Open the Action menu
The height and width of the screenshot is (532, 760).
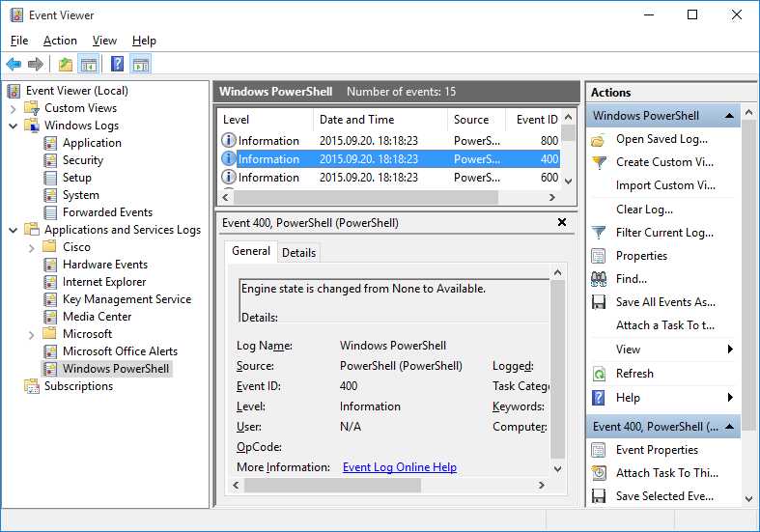60,41
